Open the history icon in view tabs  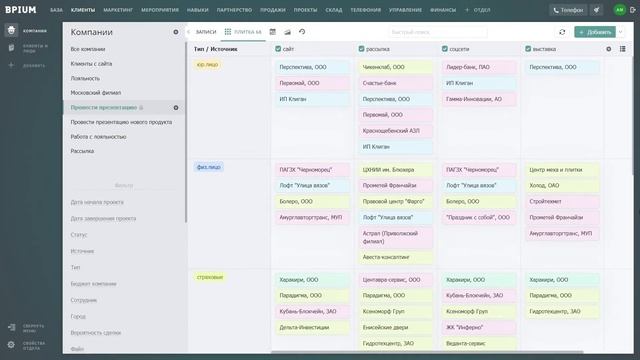[302, 32]
